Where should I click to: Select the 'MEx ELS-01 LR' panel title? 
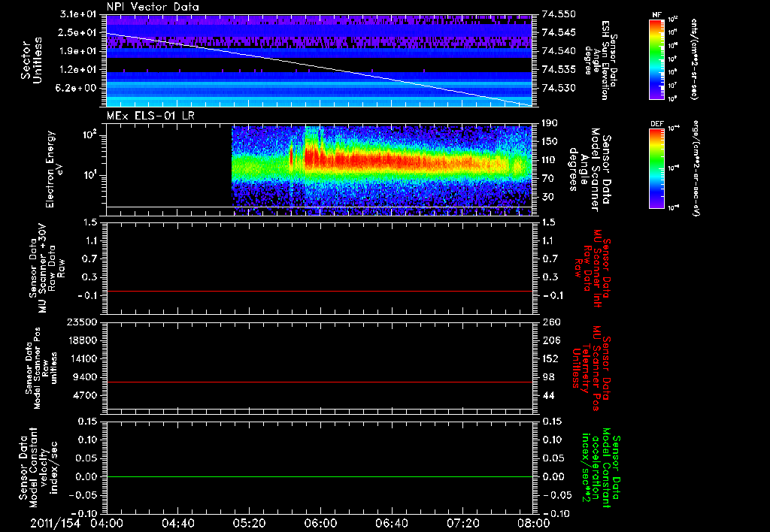(150, 116)
